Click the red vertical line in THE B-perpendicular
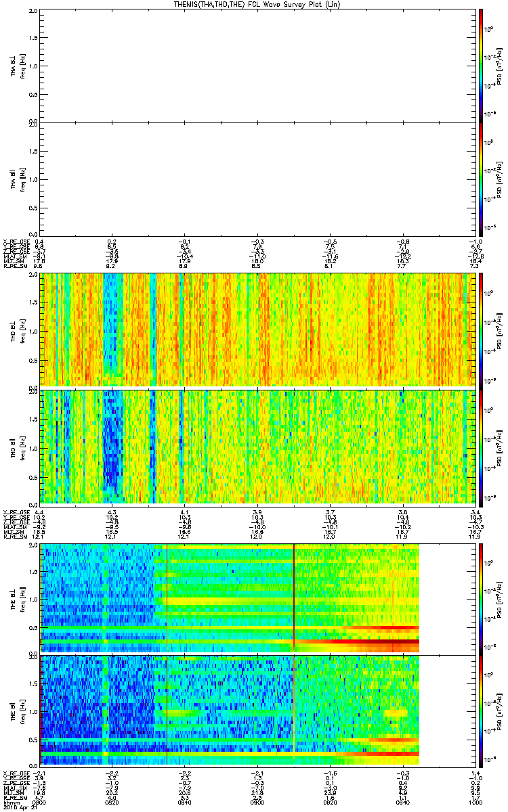The image size is (508, 812). point(167,597)
